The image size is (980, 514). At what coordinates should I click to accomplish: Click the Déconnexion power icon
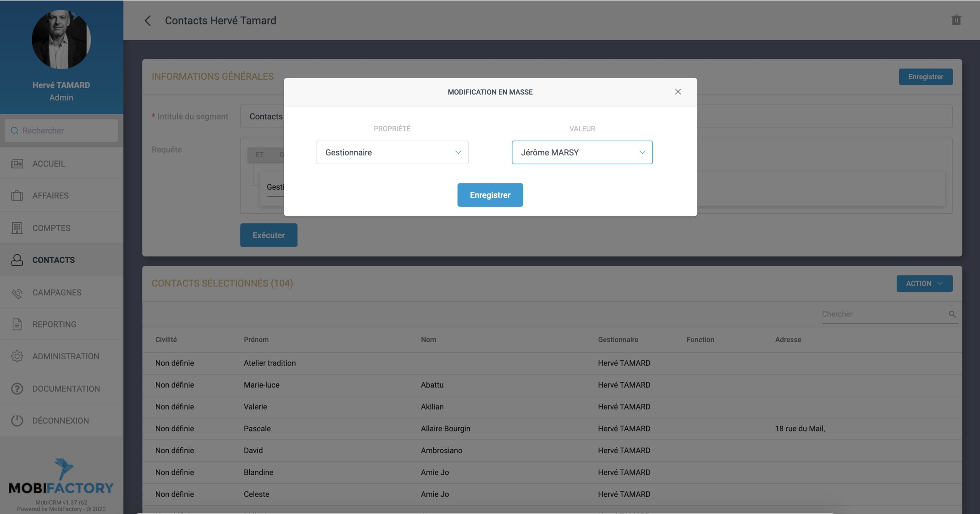[x=17, y=421]
